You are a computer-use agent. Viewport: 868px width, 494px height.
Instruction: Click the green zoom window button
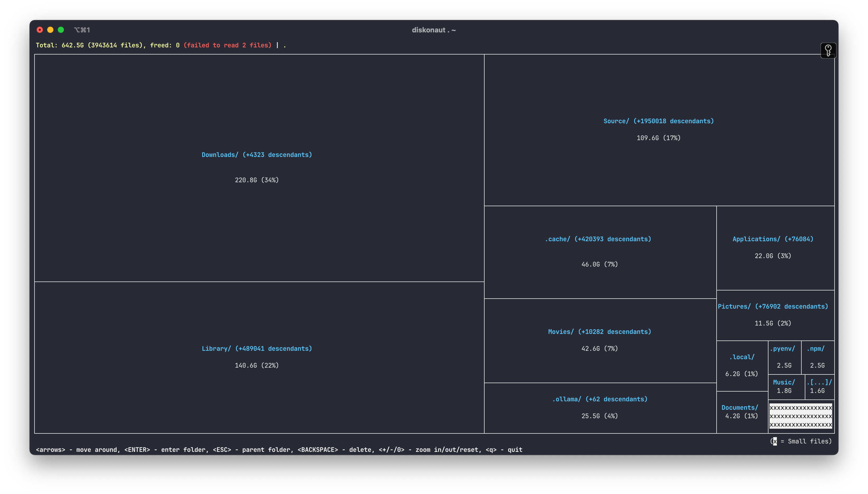(x=61, y=30)
